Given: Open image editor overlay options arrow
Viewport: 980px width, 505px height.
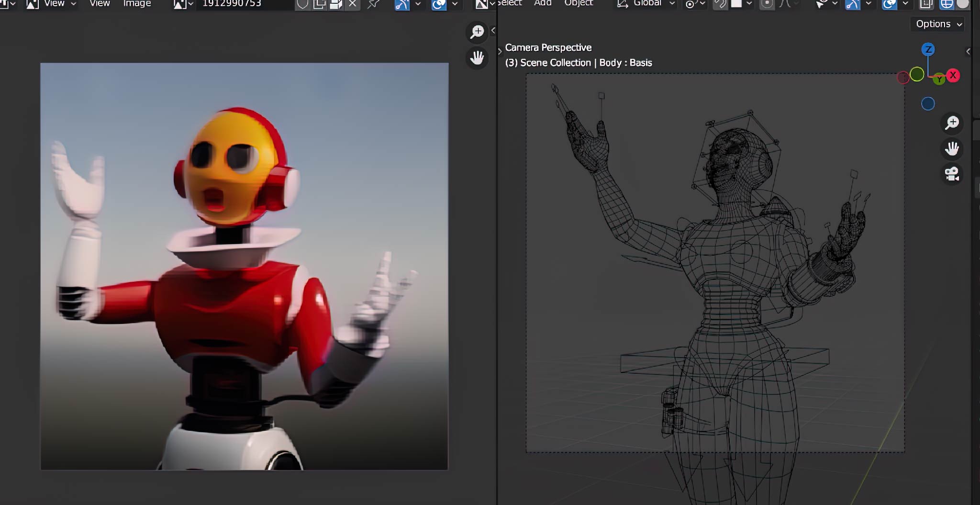Looking at the screenshot, I should pyautogui.click(x=455, y=4).
